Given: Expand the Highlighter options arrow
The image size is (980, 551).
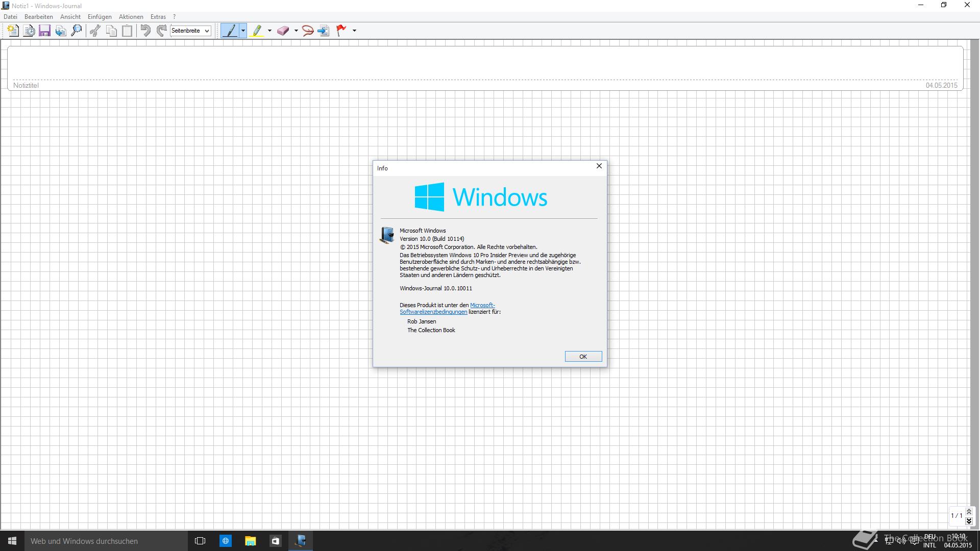Looking at the screenshot, I should click(x=269, y=31).
